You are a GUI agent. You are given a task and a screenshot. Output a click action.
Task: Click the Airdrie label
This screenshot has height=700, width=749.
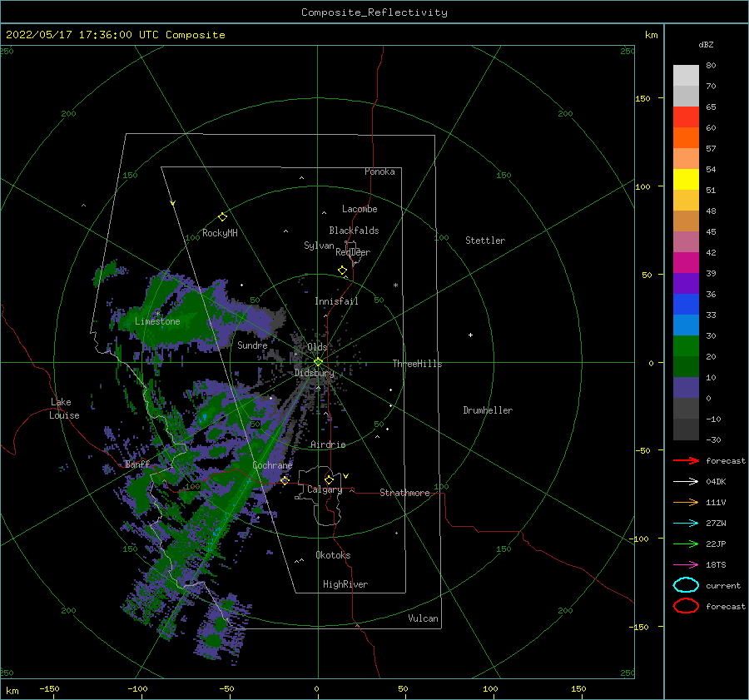tap(328, 444)
